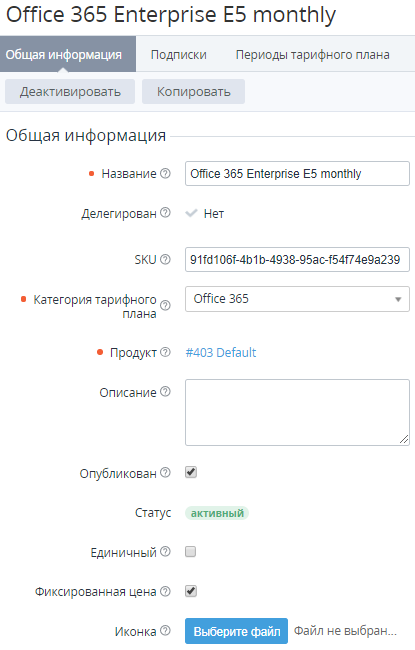Viewport: 415px width, 650px height.
Task: Click help icon beside Опубликован label
Action: 165,473
